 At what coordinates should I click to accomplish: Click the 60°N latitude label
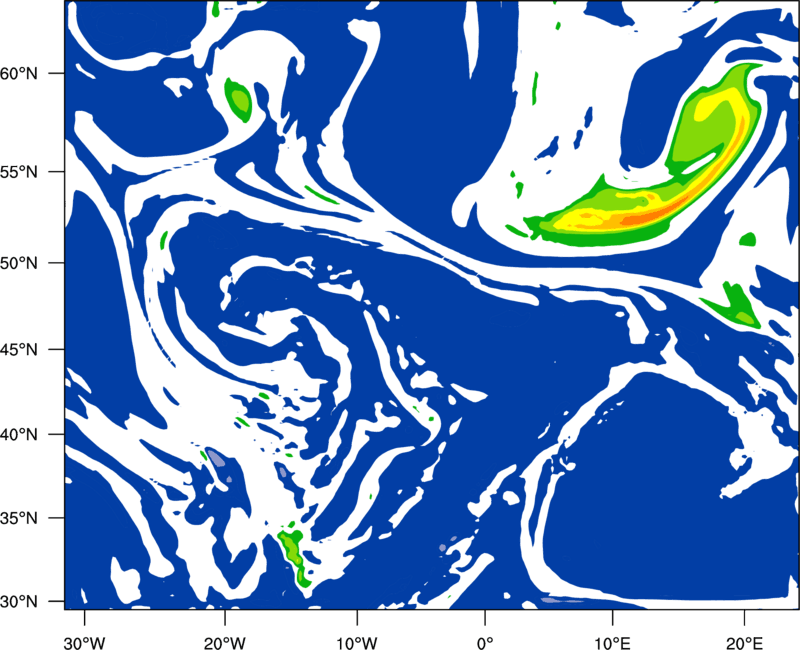tap(19, 73)
